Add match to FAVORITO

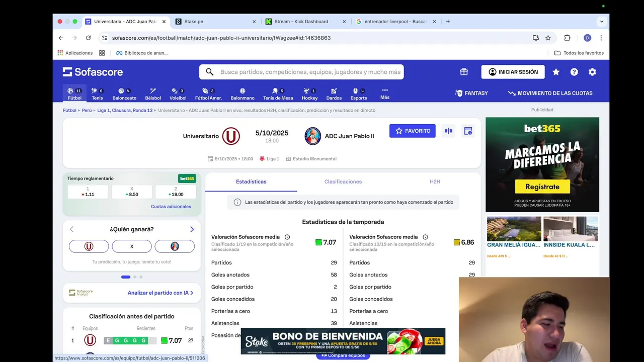click(x=413, y=131)
